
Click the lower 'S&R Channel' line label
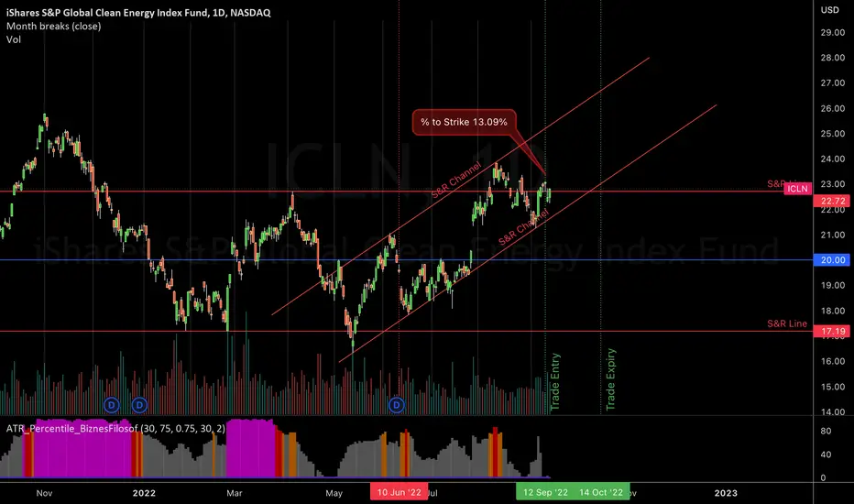[523, 227]
